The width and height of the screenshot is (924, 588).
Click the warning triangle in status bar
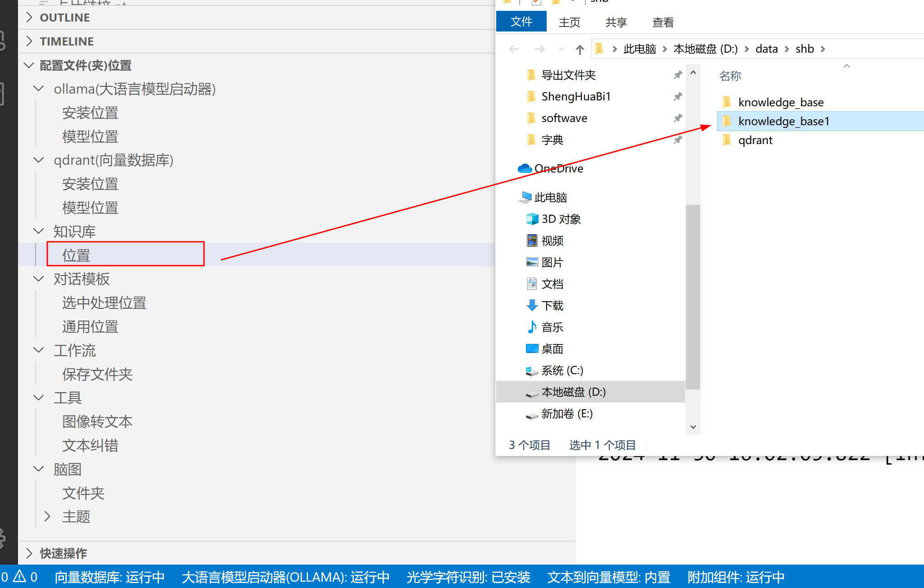click(x=19, y=576)
